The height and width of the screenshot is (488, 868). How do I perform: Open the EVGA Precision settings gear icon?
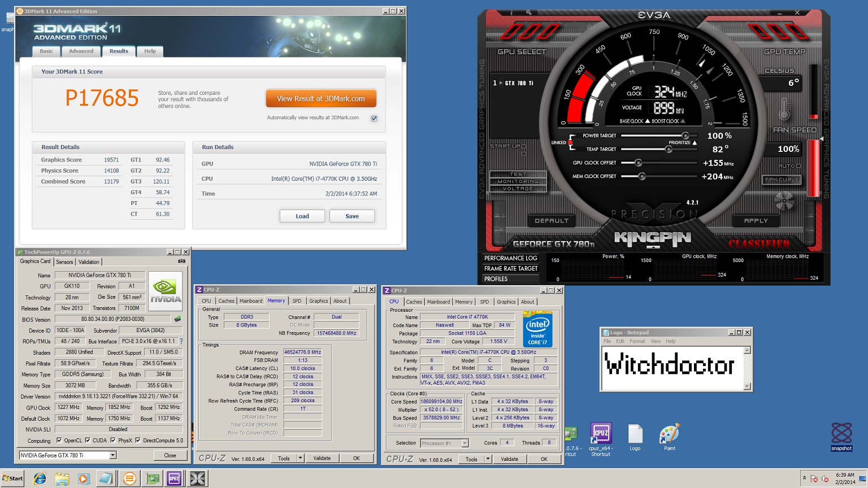528,12
